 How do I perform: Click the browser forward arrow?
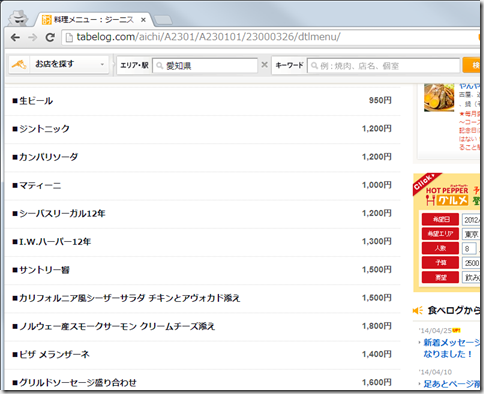point(33,37)
